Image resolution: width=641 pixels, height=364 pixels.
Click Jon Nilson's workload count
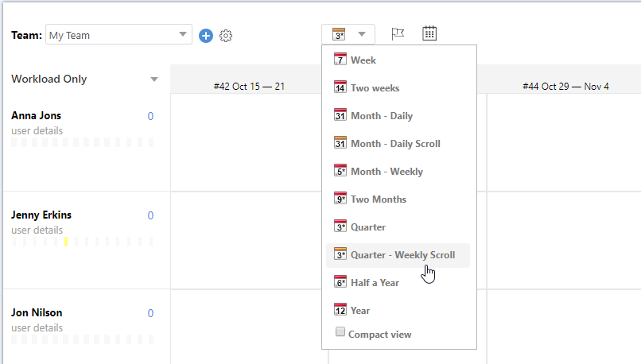point(150,313)
